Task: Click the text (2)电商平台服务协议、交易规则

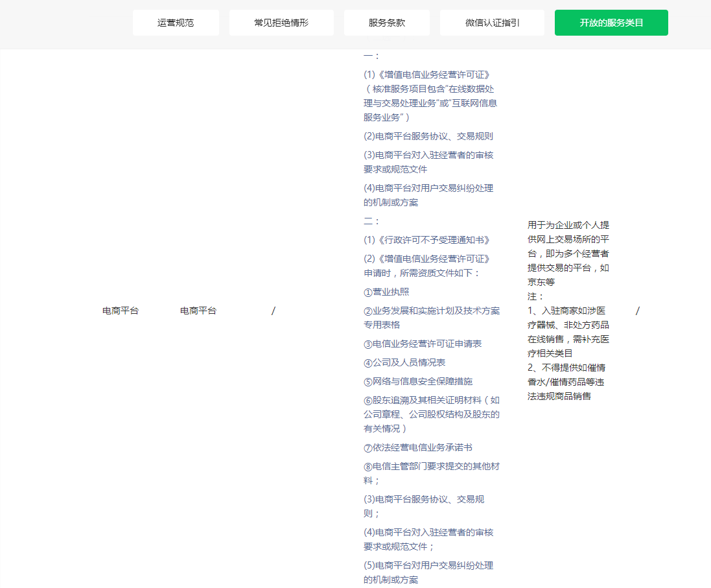Action: point(428,136)
